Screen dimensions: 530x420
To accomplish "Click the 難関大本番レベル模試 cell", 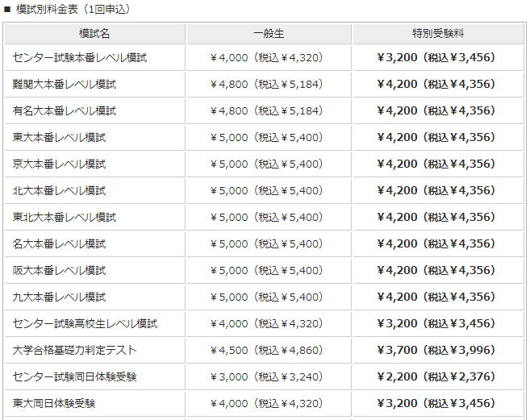I will [94, 85].
